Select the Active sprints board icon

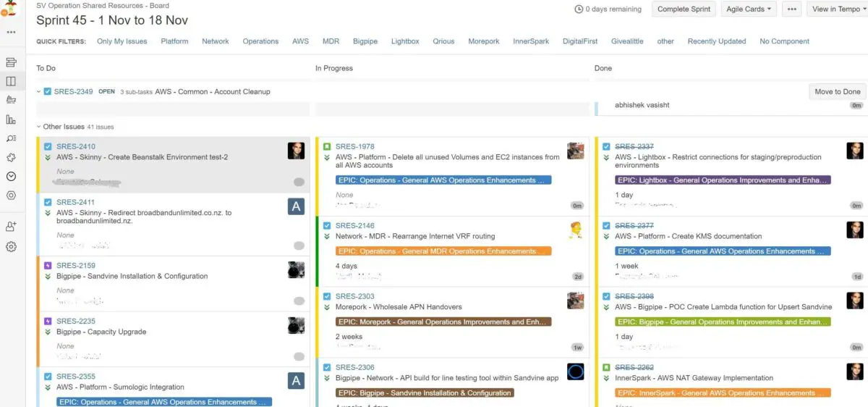pos(11,81)
